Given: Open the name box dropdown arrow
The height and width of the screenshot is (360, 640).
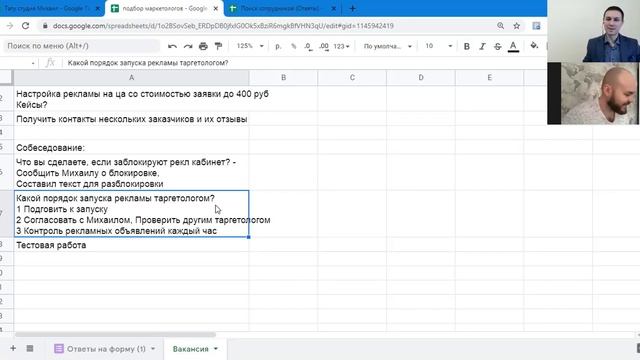Looking at the screenshot, I should (33, 63).
